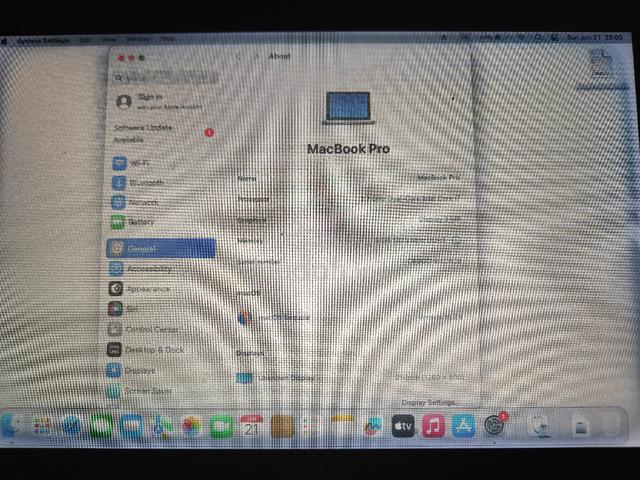Click the Memory row label
The image size is (640, 480).
(x=250, y=241)
